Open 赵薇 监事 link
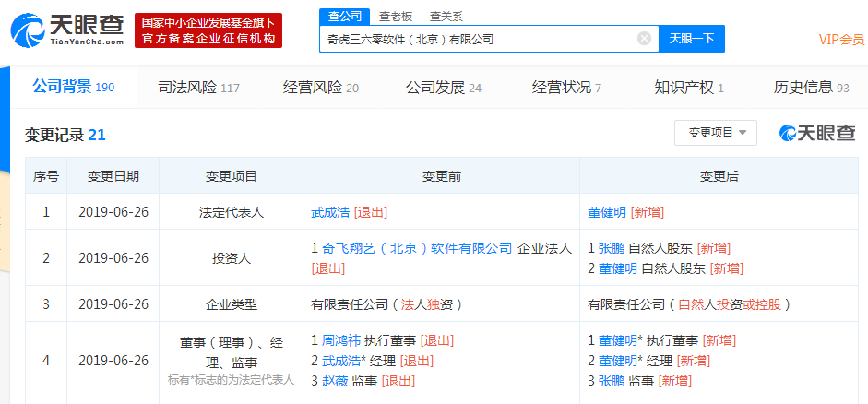The width and height of the screenshot is (868, 404). coord(335,381)
